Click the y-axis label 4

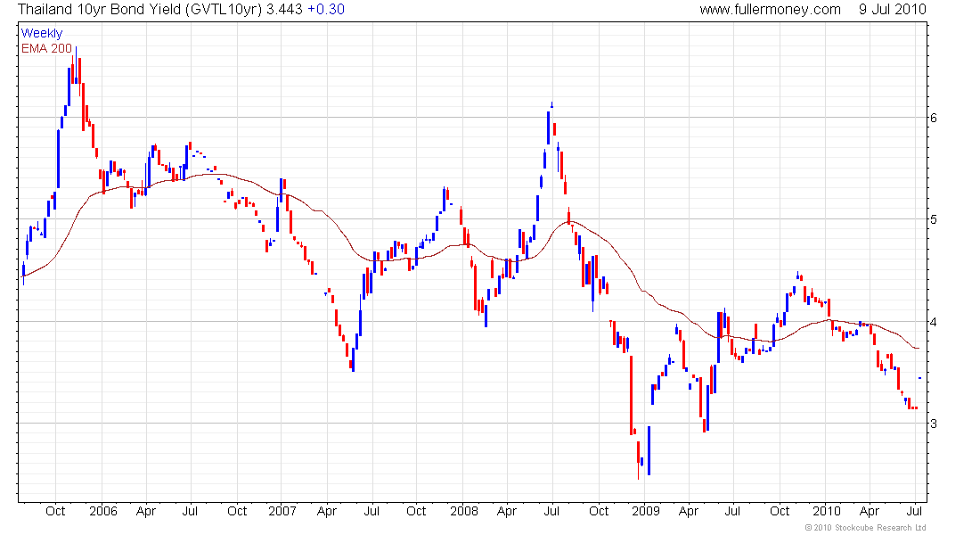(934, 322)
